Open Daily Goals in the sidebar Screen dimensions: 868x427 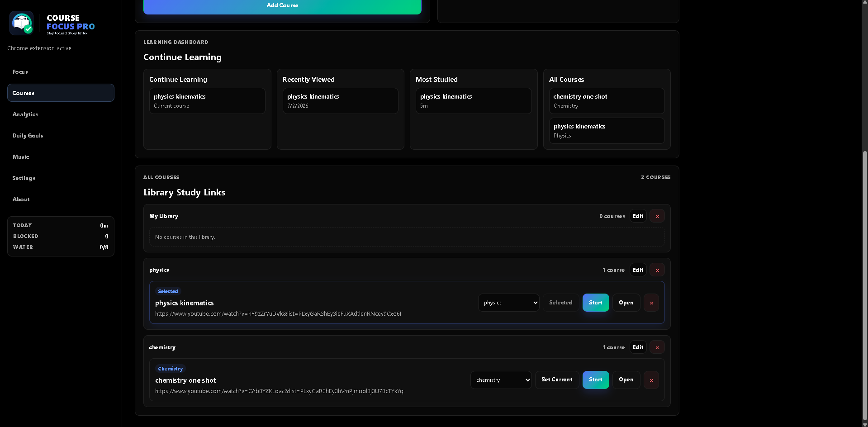(x=61, y=136)
